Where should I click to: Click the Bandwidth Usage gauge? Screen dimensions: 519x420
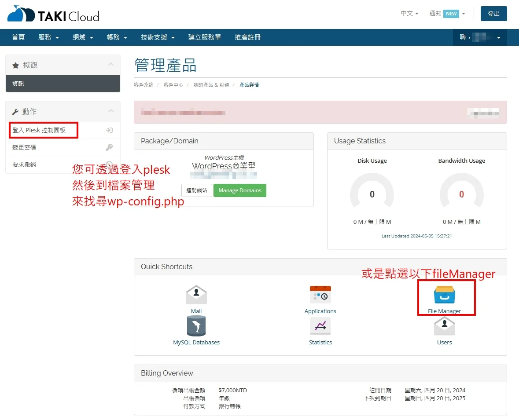coord(461,191)
